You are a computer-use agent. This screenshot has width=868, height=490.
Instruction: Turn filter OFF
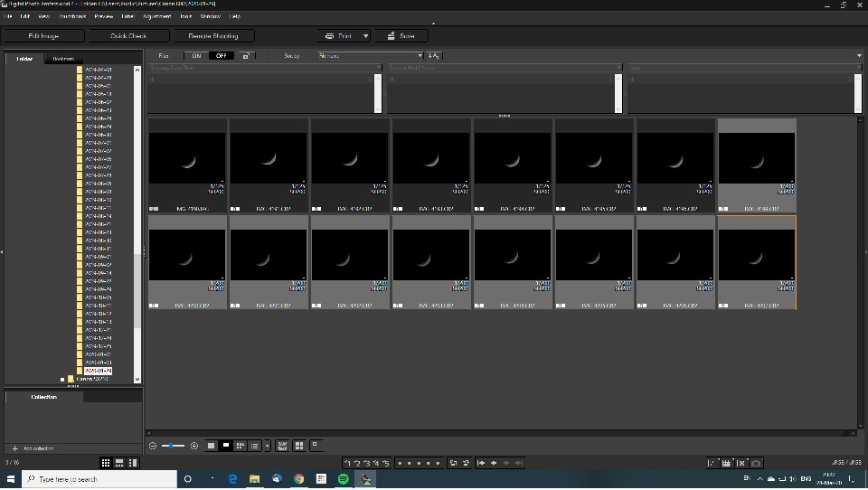(221, 56)
